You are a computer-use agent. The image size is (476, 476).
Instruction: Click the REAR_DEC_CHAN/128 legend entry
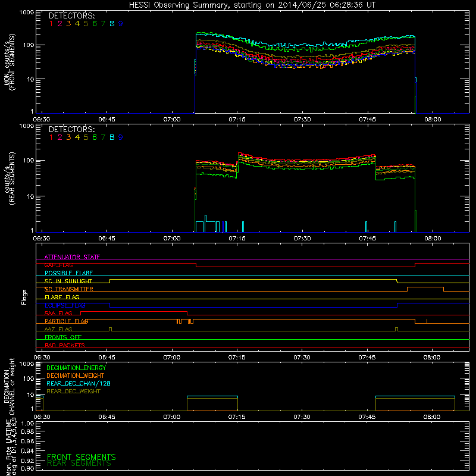coord(79,383)
